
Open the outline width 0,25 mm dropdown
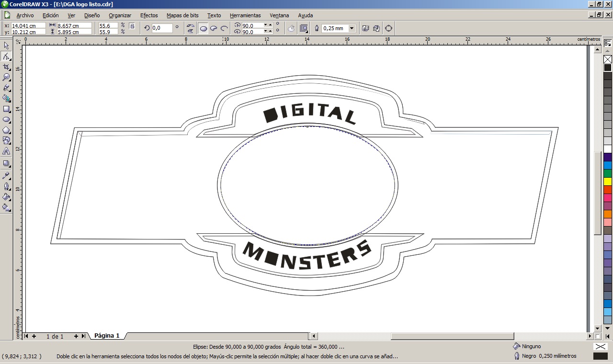click(x=352, y=28)
